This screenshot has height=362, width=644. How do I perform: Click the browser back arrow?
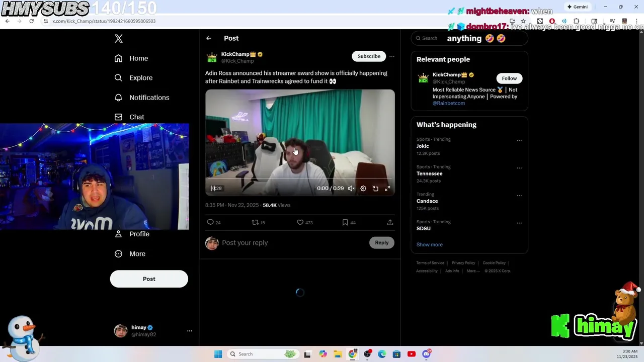[7, 21]
